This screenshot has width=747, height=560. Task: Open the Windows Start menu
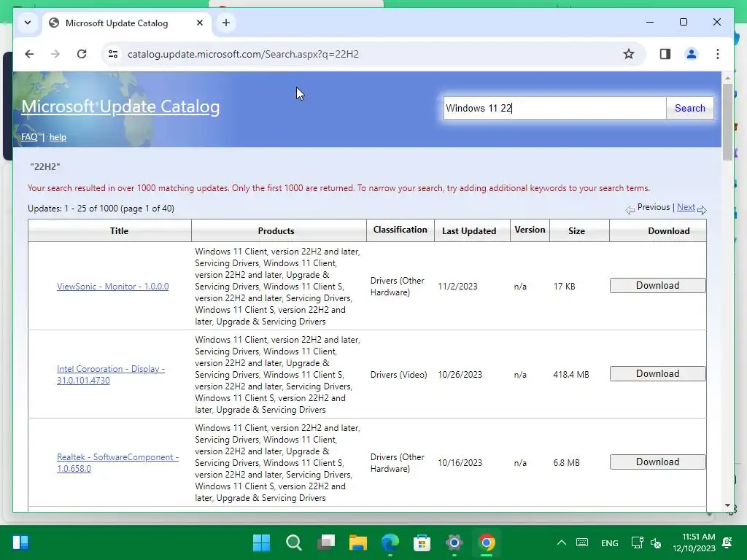click(x=261, y=542)
